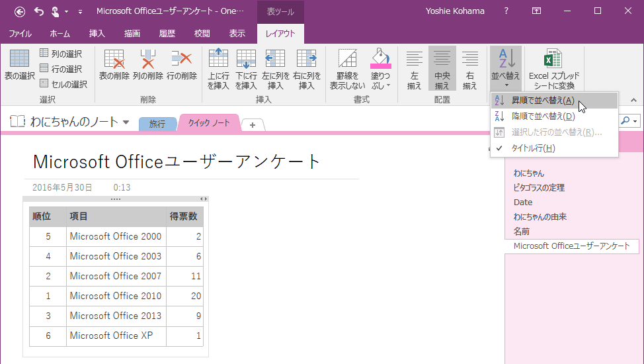Viewport: 644px width, 364px height.
Task: Open Quick Access Toolbar customize arrow
Action: pyautogui.click(x=80, y=12)
